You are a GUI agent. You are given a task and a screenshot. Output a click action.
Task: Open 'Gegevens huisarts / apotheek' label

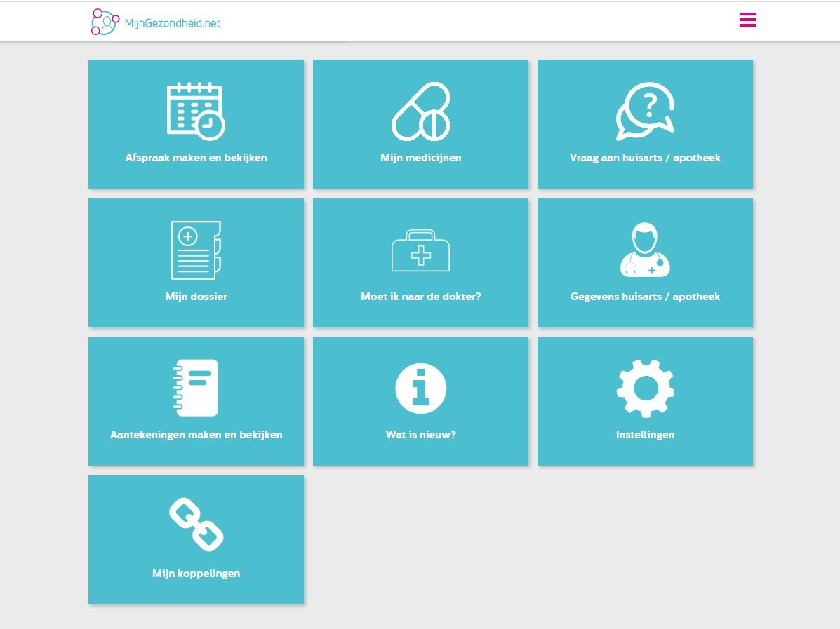645,296
